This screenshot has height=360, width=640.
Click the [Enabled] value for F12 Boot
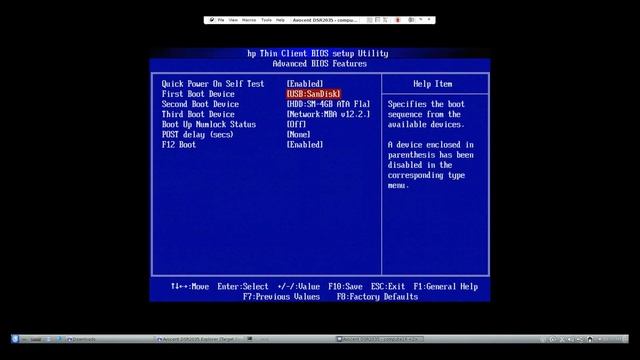coord(304,145)
